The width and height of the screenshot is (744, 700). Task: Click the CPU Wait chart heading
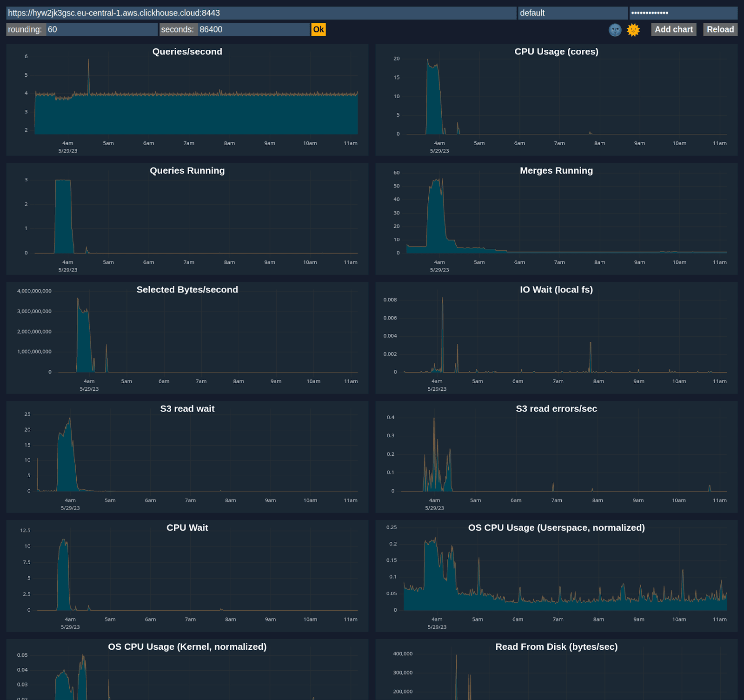[x=187, y=528]
